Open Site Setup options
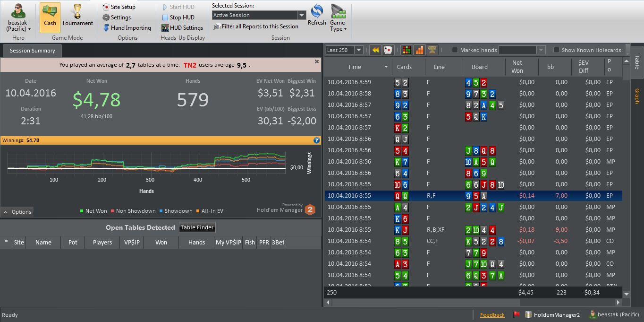 [119, 7]
